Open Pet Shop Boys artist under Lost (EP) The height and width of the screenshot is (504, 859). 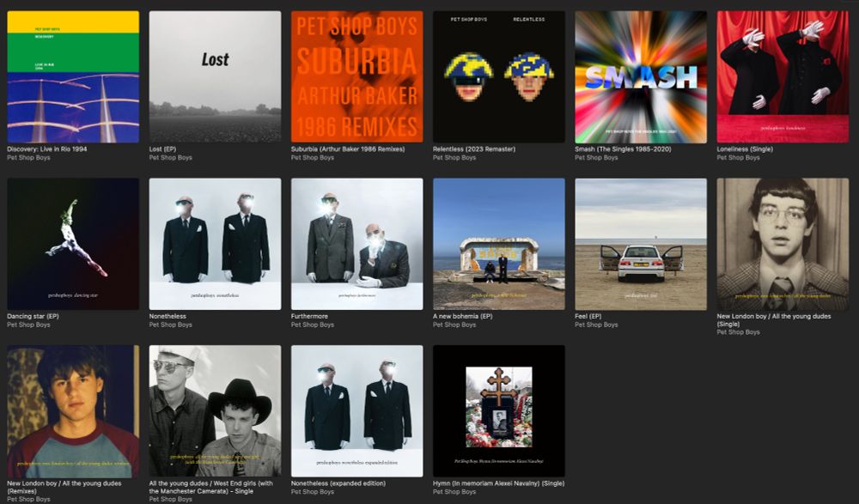coord(170,158)
